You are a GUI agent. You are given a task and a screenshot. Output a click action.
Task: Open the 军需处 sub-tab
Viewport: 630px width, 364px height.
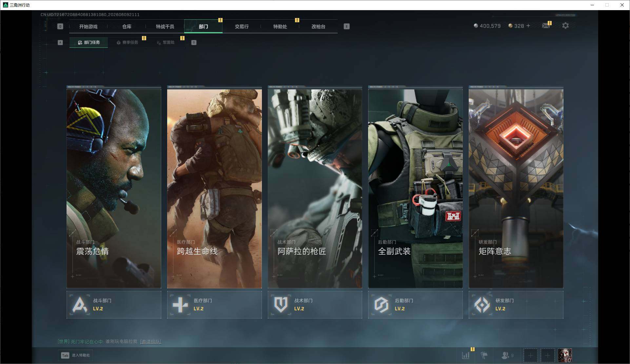pos(166,43)
